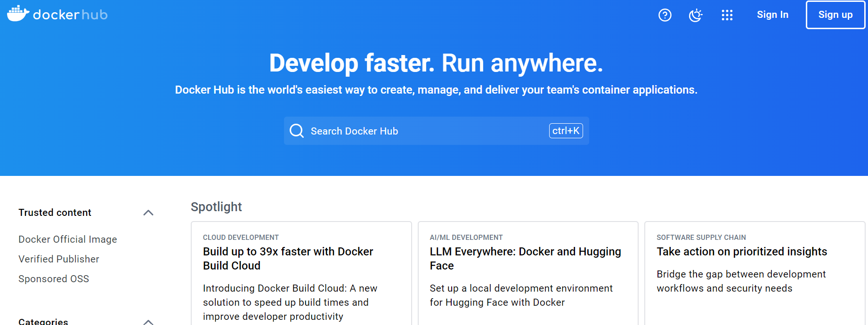Collapse the Categories section chevron
868x325 pixels.
click(148, 322)
